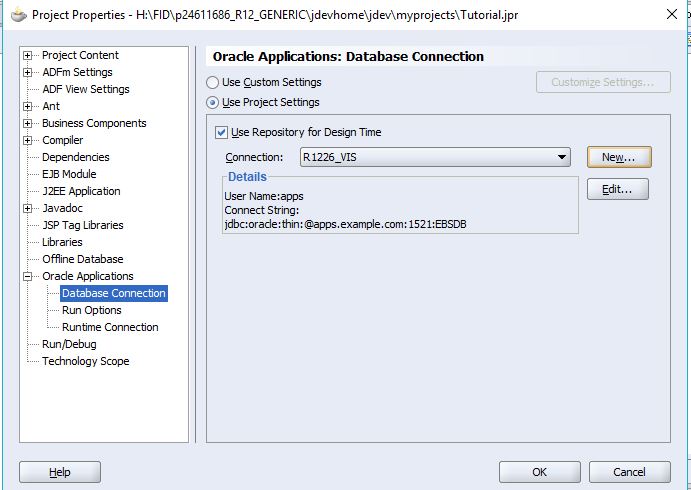Viewport: 691px width, 490px height.
Task: Select J2EE Application in the tree
Action: (81, 191)
